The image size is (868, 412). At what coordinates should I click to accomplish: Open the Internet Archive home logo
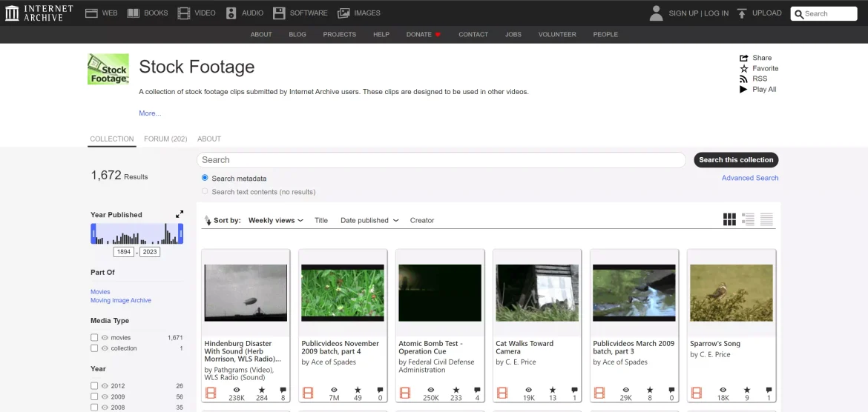coord(39,13)
